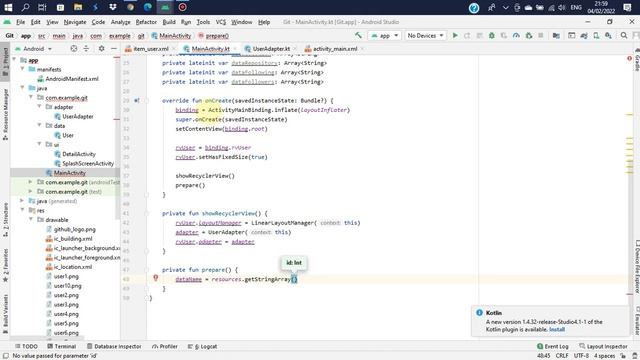Open the app run configuration dropdown
Viewport: 640px width, 360px height.
(384, 36)
